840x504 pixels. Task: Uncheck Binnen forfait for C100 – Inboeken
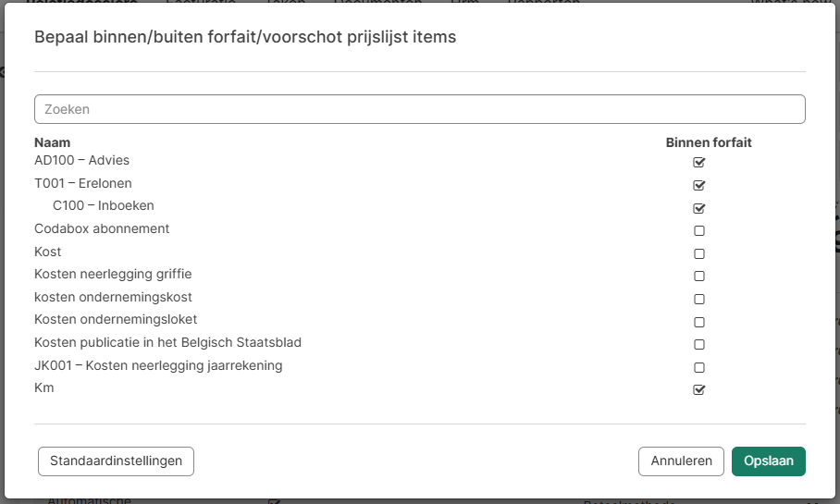point(699,208)
